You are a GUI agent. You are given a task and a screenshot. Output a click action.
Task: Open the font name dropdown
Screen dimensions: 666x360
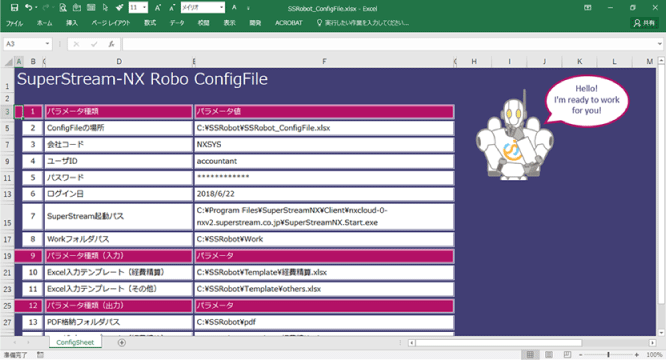[221, 8]
